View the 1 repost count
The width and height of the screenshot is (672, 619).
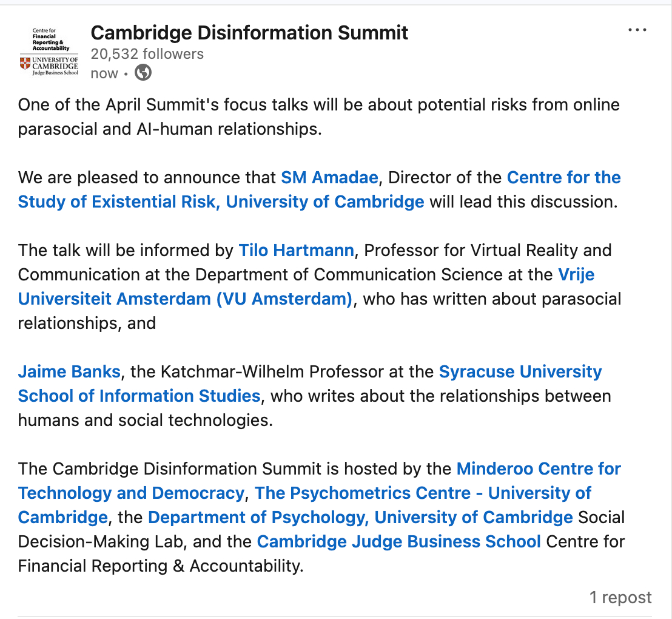[x=620, y=598]
